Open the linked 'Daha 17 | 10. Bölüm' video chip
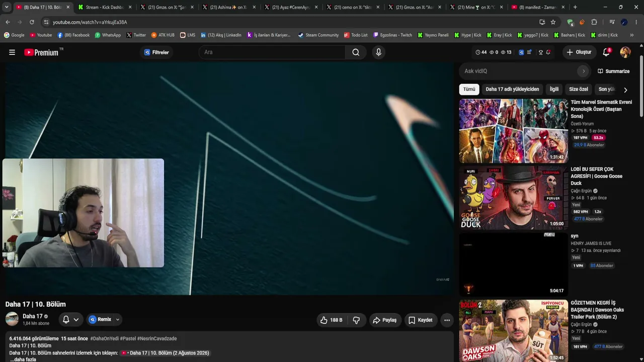644x362 pixels. coord(165,353)
